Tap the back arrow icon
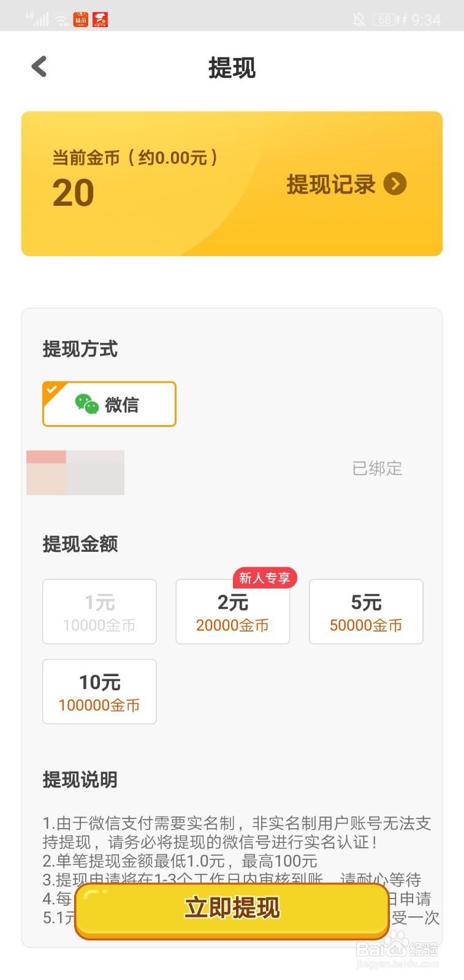 point(39,67)
